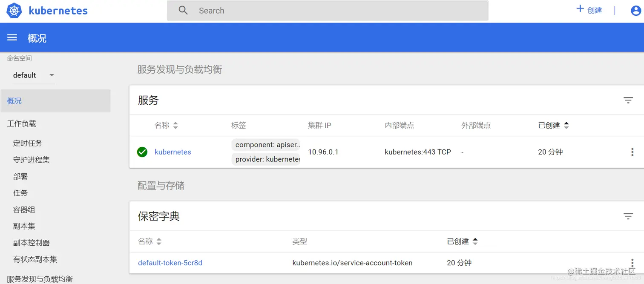Viewport: 644px width, 284px height.
Task: Click the 创建 button
Action: point(589,9)
